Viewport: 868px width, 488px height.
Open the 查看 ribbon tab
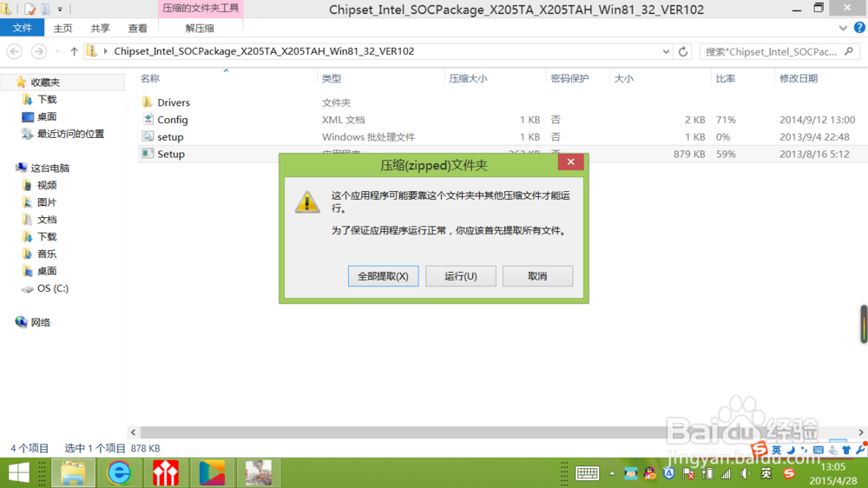tap(138, 29)
